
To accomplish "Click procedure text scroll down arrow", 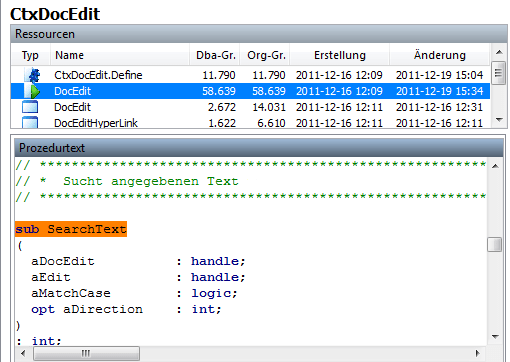I will [495, 337].
